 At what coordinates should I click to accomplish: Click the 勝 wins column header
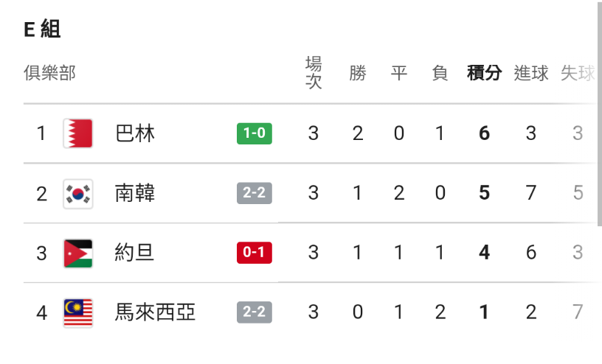358,73
